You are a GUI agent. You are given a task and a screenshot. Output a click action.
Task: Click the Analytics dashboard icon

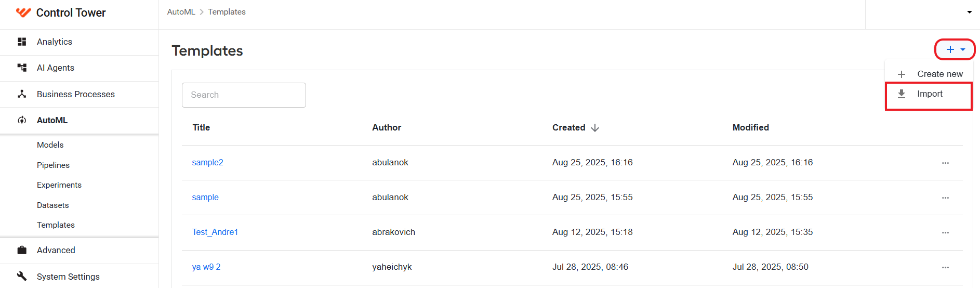point(22,42)
